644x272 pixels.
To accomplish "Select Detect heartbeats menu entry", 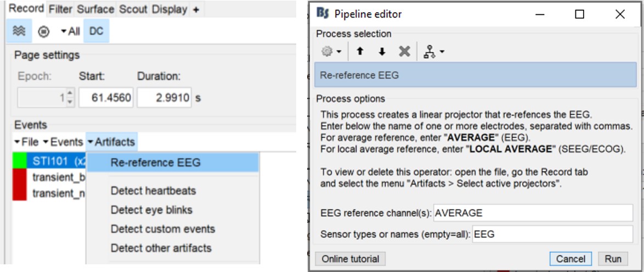I will coord(153,191).
